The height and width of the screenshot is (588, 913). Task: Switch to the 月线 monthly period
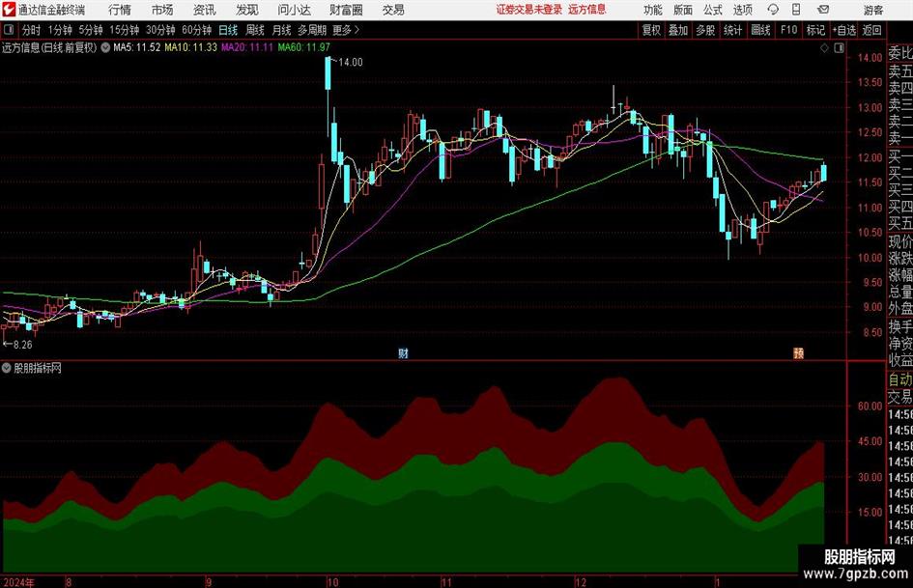[x=282, y=30]
